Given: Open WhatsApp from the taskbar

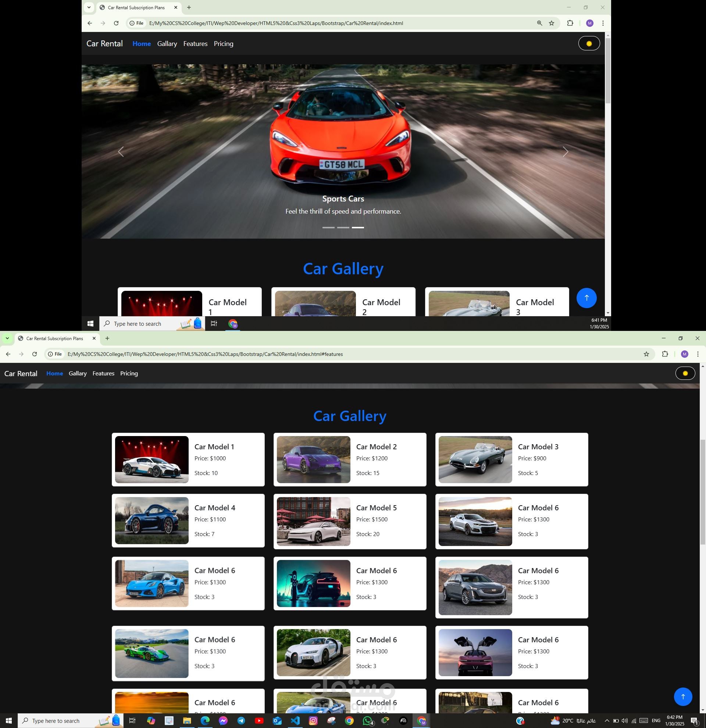Looking at the screenshot, I should tap(367, 721).
